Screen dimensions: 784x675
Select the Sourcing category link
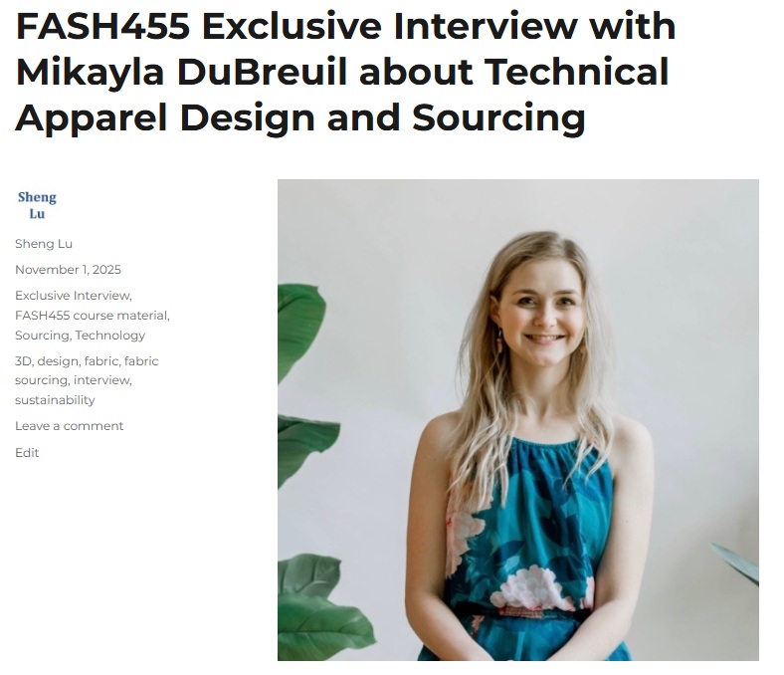point(42,336)
